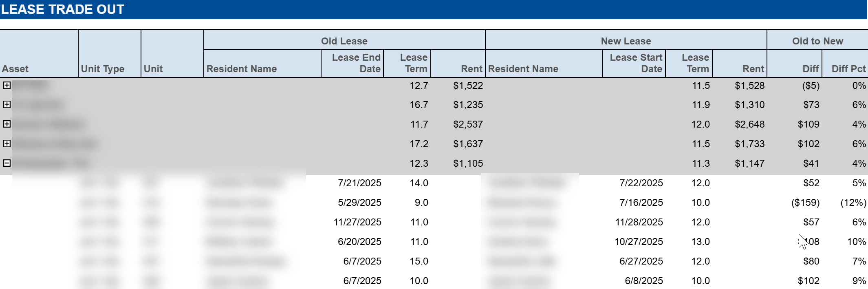Select the Old Lease group header

[x=344, y=41]
